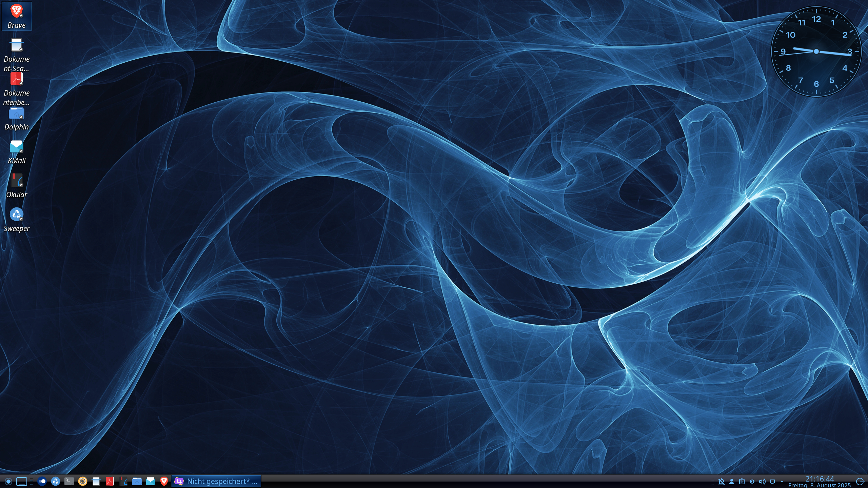Click the digital clock showing 21:16:44
The height and width of the screenshot is (488, 868).
[820, 479]
